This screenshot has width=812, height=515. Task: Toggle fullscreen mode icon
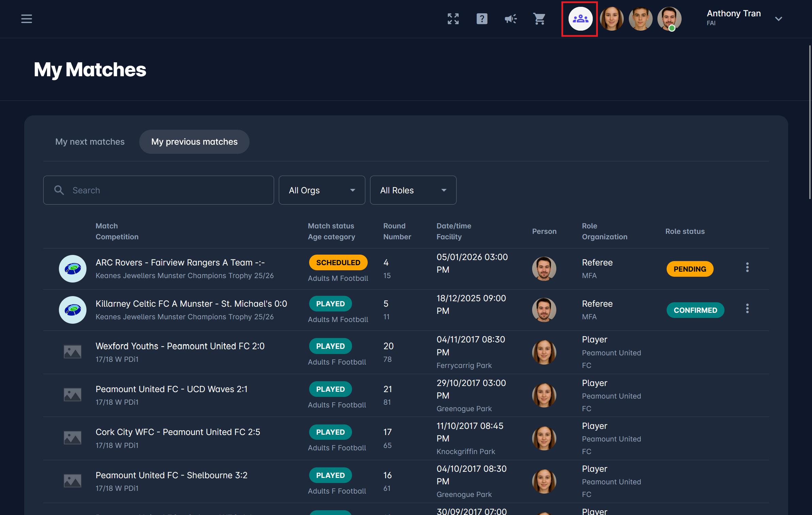point(453,19)
